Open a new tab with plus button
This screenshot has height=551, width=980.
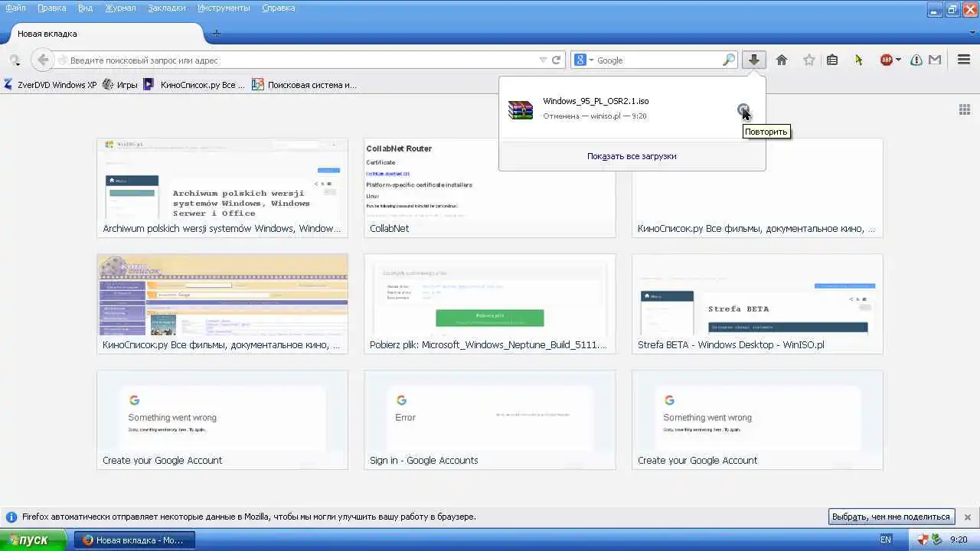pos(217,34)
